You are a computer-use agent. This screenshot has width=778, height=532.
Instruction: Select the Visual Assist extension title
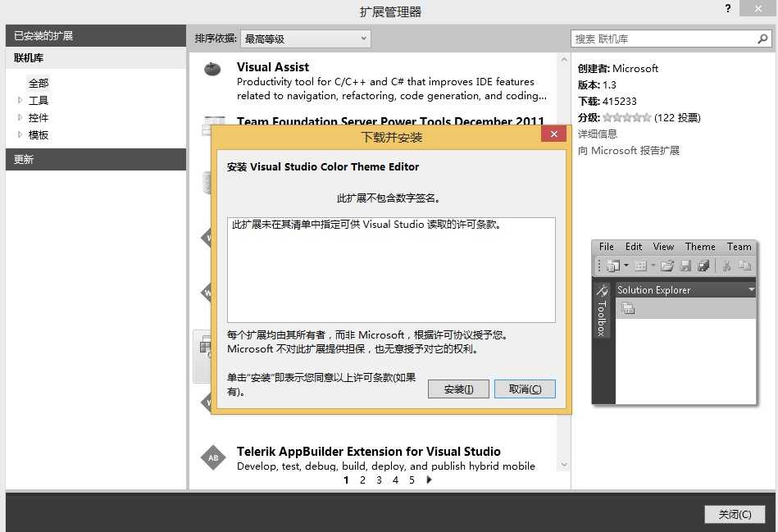273,67
